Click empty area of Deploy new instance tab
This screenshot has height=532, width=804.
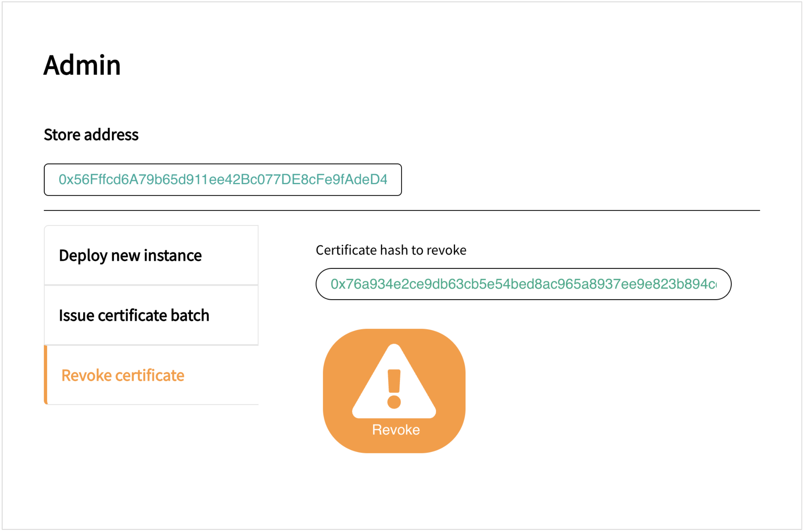232,256
